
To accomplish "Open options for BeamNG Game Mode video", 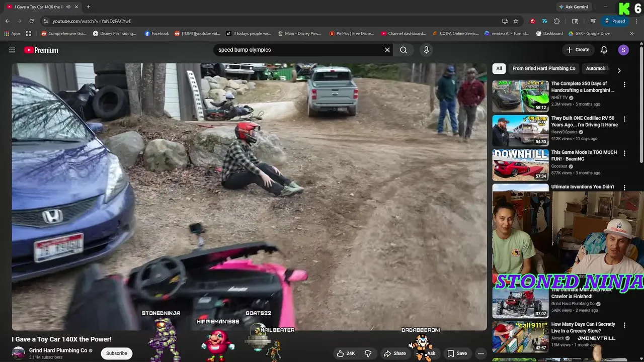I will coord(624,153).
